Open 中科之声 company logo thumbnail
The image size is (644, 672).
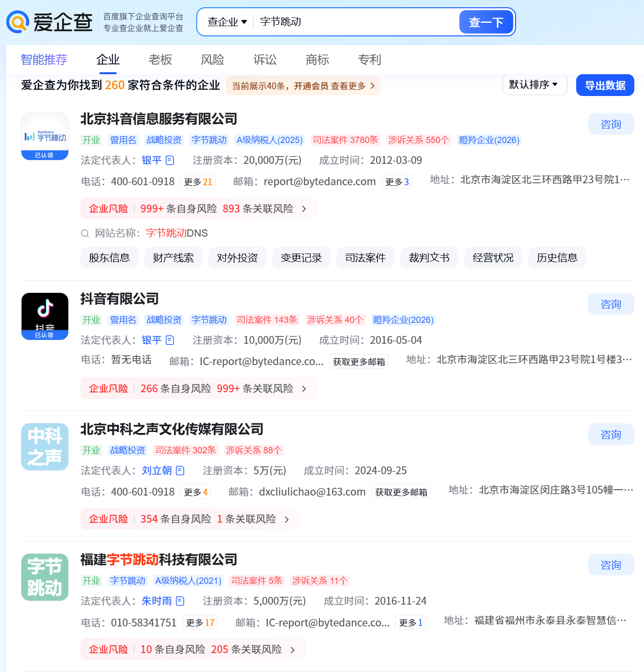tap(45, 447)
